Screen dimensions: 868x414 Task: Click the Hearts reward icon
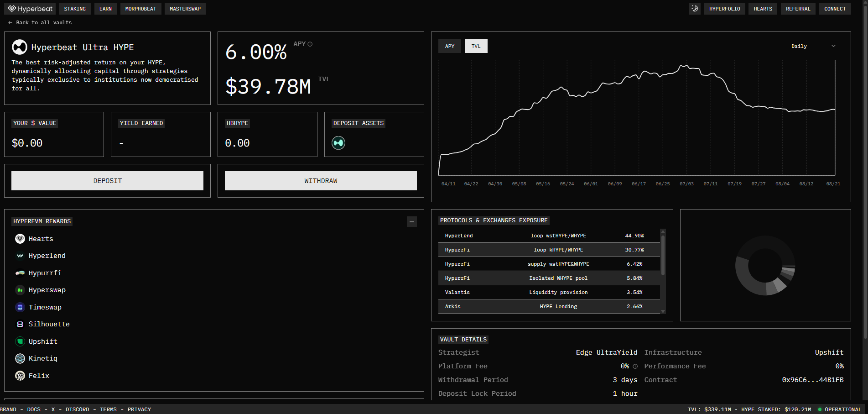click(x=20, y=239)
